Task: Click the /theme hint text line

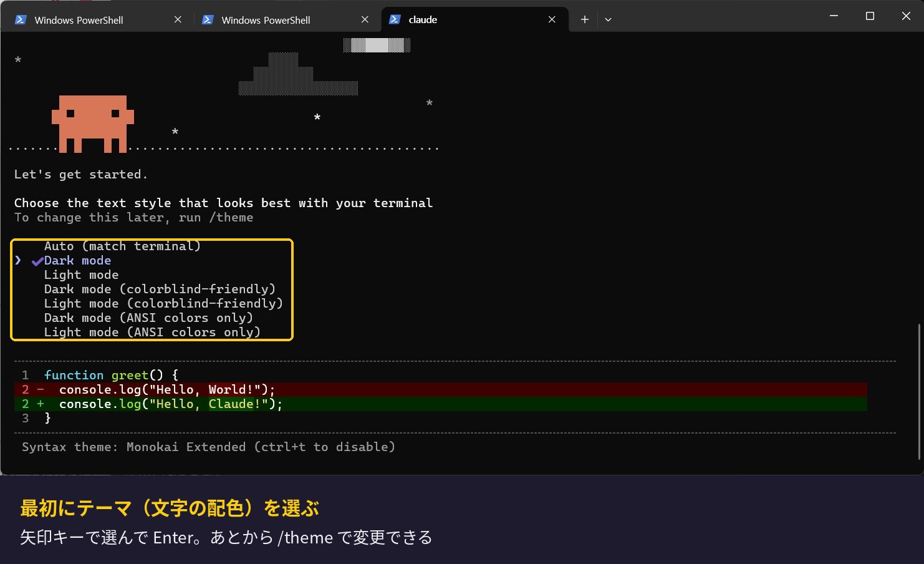Action: pyautogui.click(x=133, y=217)
